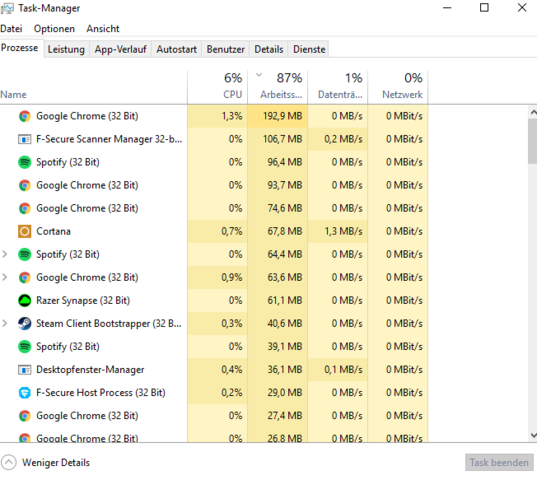Viewport: 537px width, 480px height.
Task: Click the Task beenden button
Action: pyautogui.click(x=499, y=463)
